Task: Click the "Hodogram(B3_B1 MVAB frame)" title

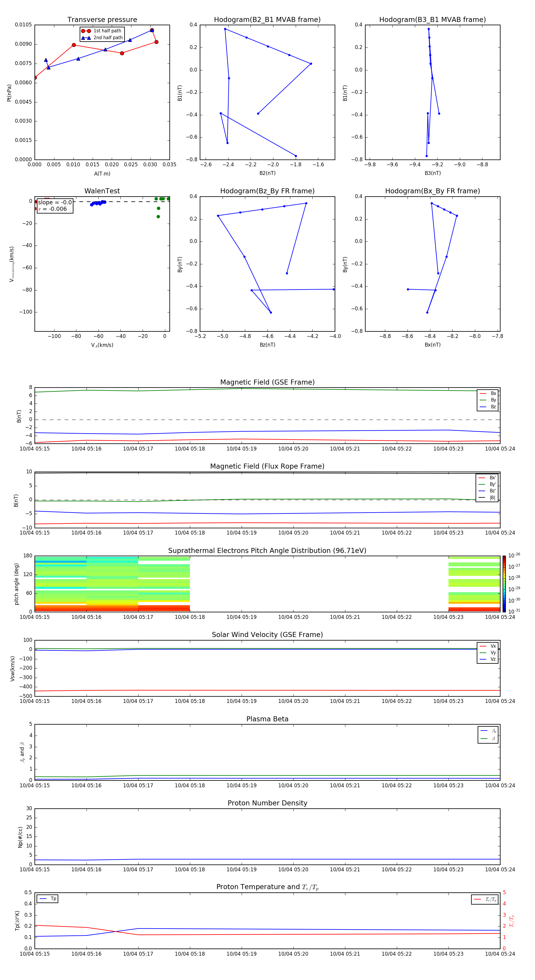Action: (x=432, y=20)
